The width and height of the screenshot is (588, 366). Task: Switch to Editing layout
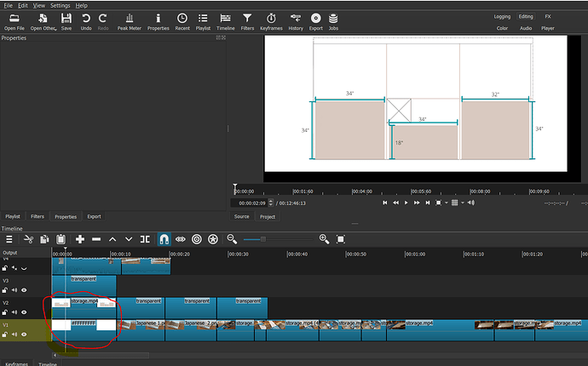coord(526,16)
